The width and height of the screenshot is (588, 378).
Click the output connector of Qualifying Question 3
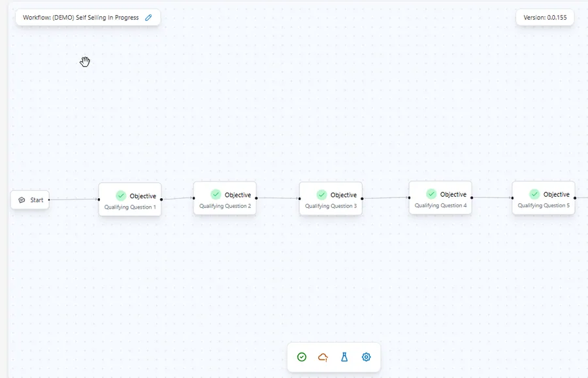[x=362, y=198]
